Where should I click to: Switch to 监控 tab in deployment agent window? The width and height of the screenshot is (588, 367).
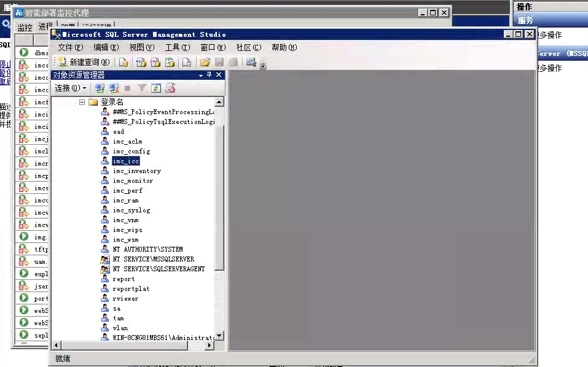point(25,28)
